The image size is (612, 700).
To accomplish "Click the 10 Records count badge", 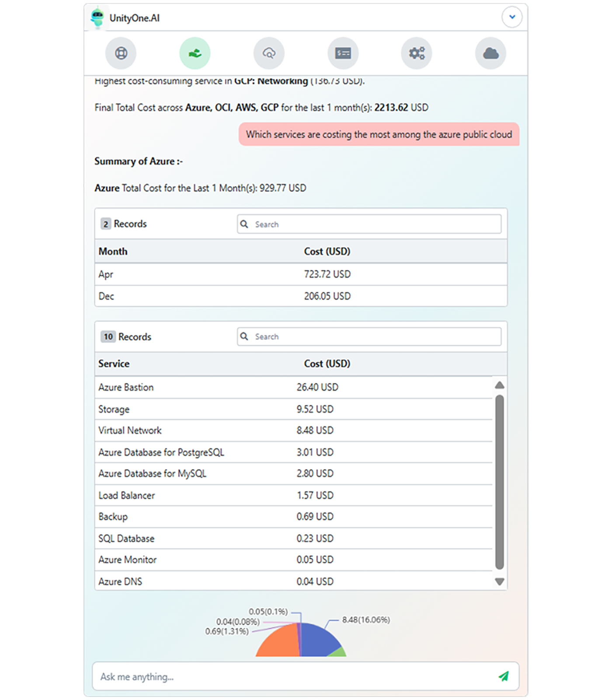I will pos(108,336).
